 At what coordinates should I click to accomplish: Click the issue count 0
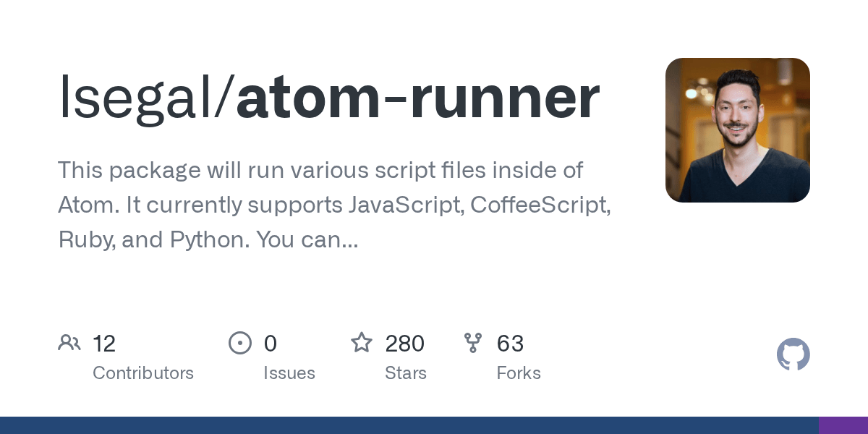[271, 344]
